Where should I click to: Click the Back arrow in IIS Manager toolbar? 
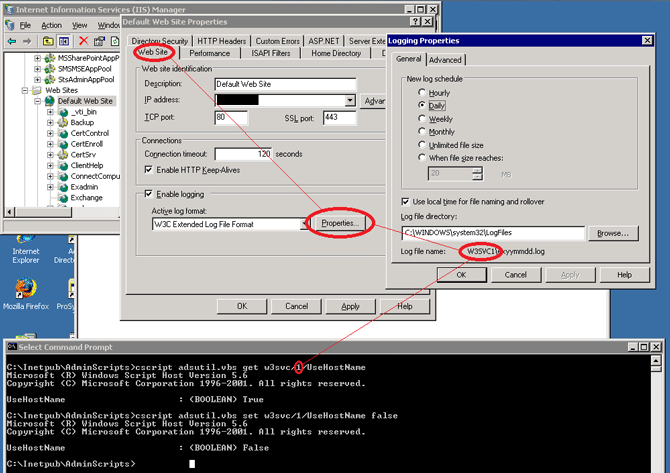tap(12, 41)
